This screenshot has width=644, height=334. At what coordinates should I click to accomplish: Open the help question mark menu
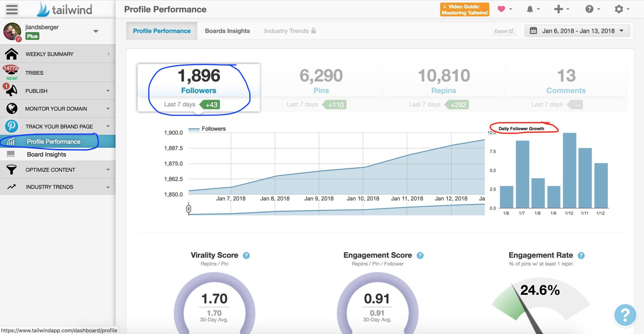(592, 9)
